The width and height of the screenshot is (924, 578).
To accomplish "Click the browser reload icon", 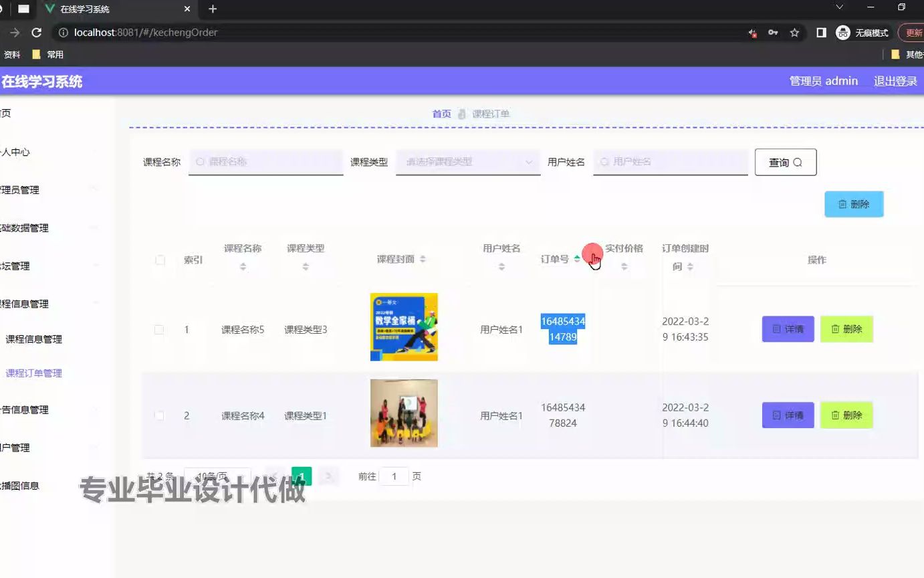I will (37, 31).
